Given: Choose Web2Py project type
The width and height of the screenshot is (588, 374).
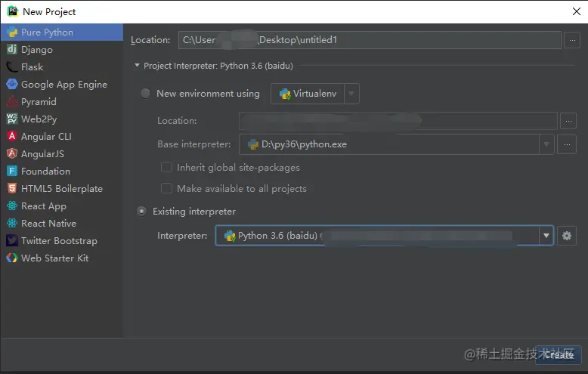Looking at the screenshot, I should [39, 119].
